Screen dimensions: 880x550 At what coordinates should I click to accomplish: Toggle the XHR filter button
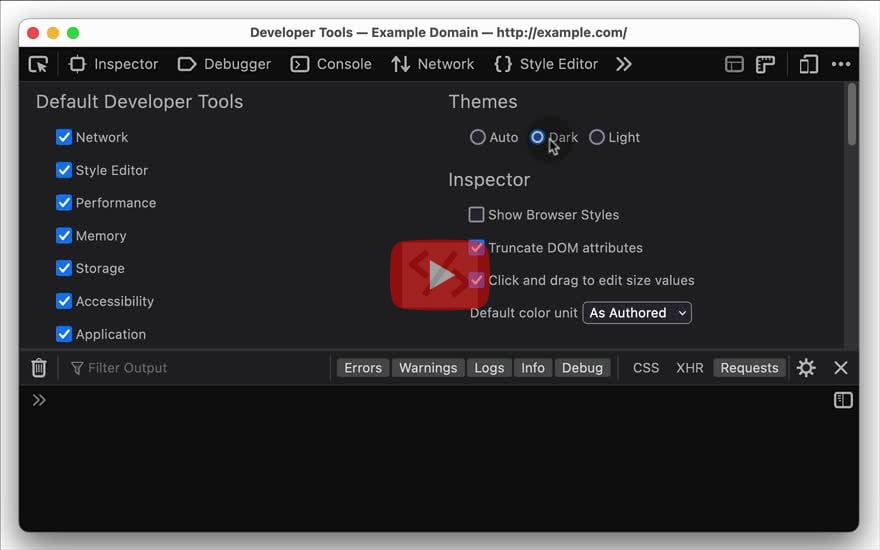coord(689,368)
